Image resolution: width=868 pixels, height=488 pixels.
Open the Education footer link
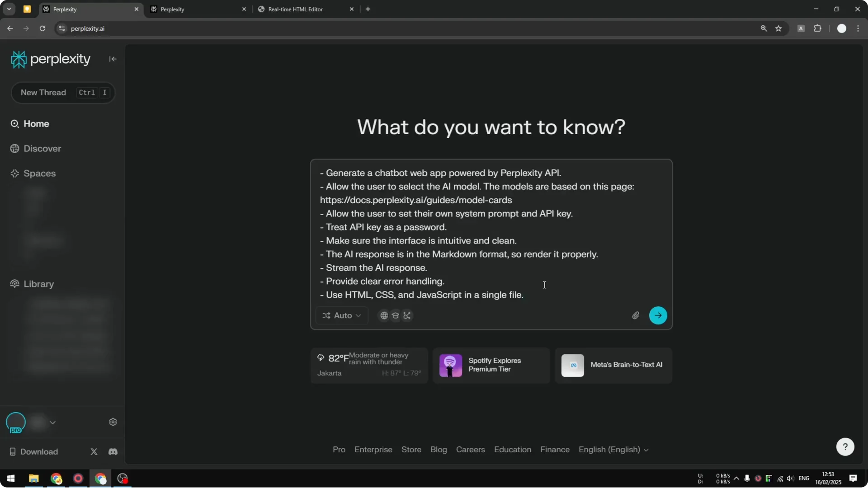point(512,450)
